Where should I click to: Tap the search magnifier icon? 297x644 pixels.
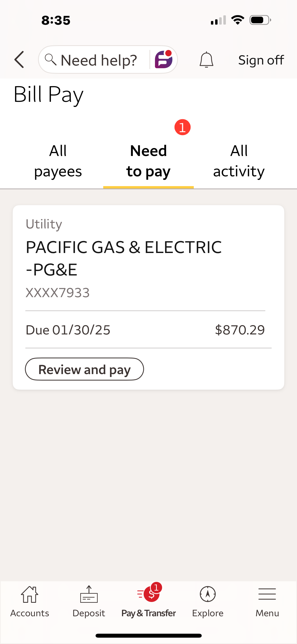tap(50, 59)
